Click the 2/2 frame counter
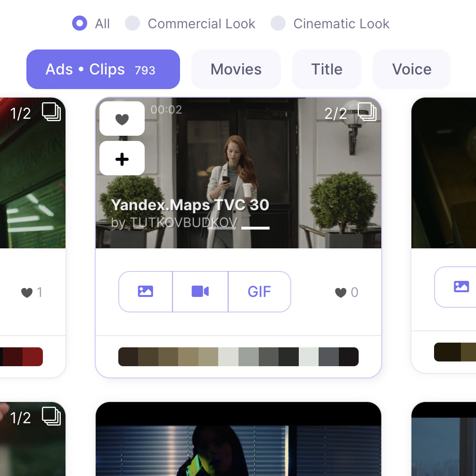Image resolution: width=476 pixels, height=476 pixels. click(x=336, y=114)
